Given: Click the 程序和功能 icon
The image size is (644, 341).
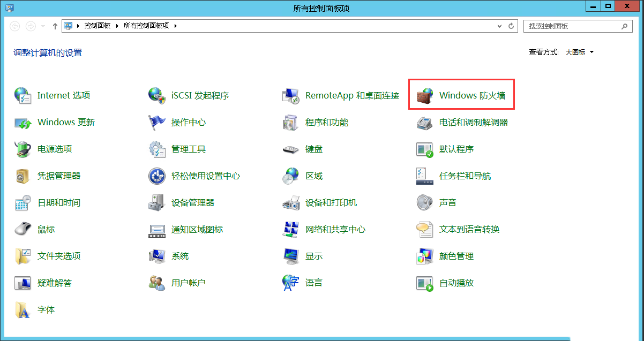Looking at the screenshot, I should click(290, 122).
